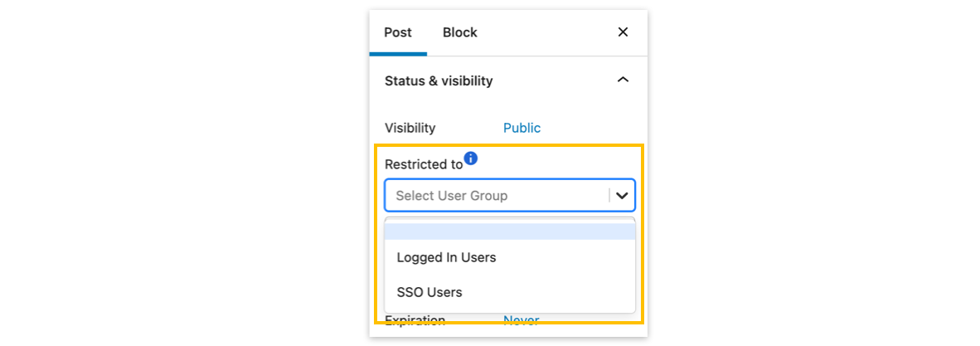The height and width of the screenshot is (346, 980).
Task: Switch to the Post tab
Action: [398, 32]
